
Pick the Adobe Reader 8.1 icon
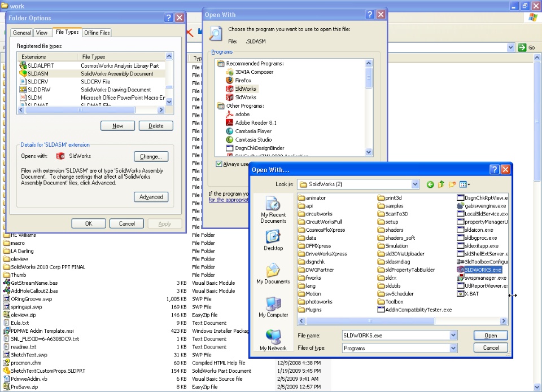point(230,122)
